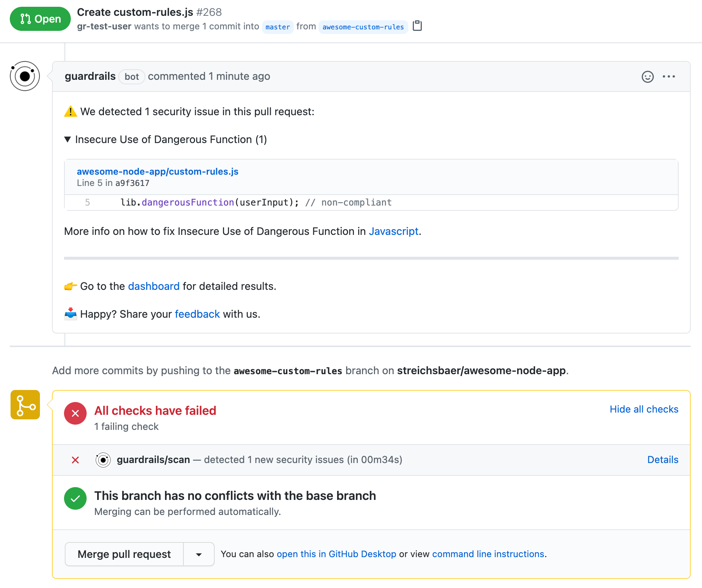702x588 pixels.
Task: Open the comment's three-dot options menu
Action: (x=668, y=77)
